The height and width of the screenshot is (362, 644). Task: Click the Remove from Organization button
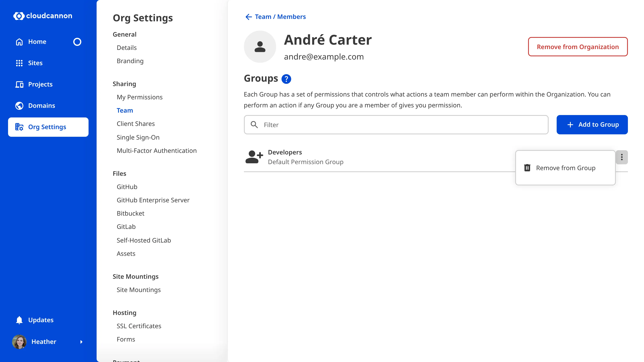[578, 47]
